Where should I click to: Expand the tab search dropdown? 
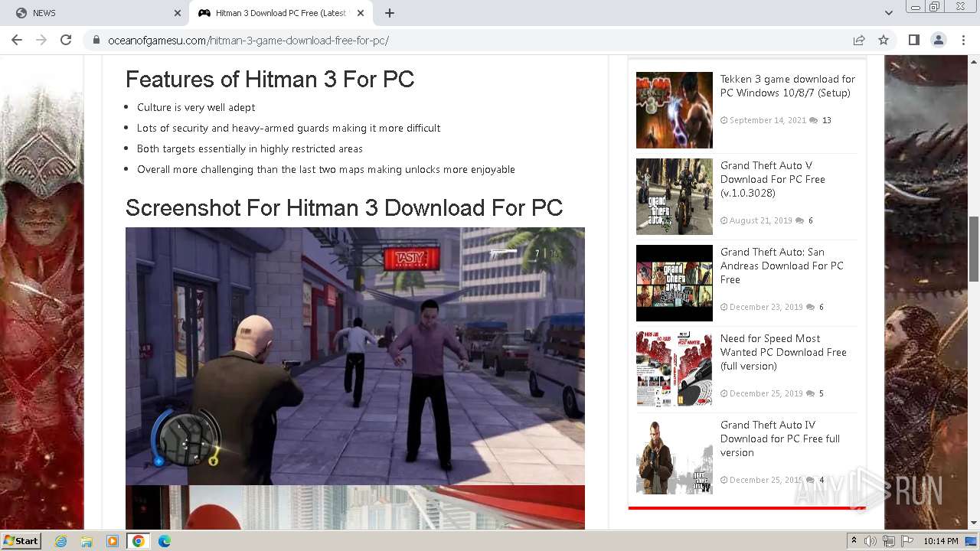tap(889, 13)
